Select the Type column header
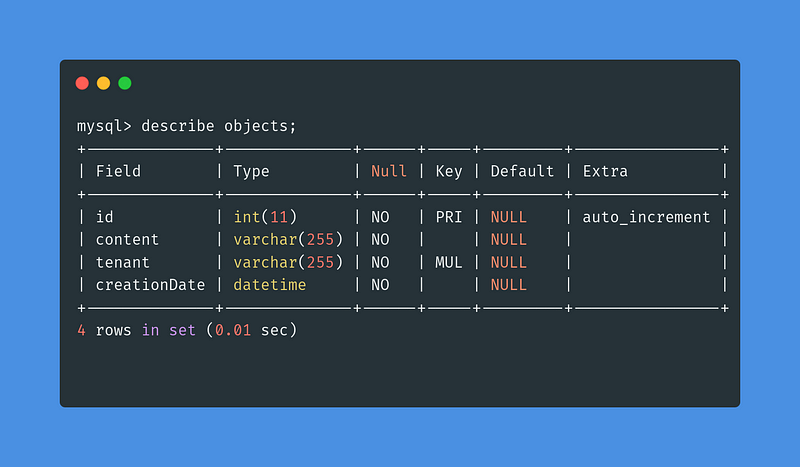Image resolution: width=800 pixels, height=467 pixels. coord(251,171)
